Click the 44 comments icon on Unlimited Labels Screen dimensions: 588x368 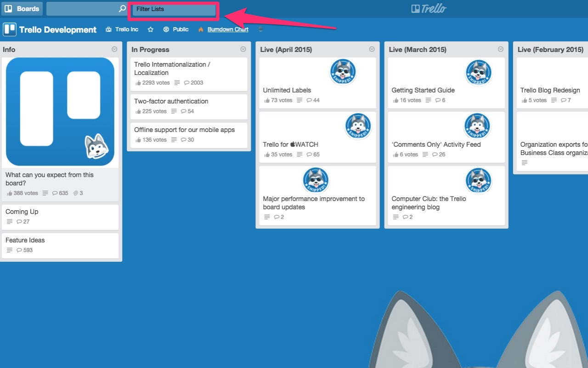[309, 100]
